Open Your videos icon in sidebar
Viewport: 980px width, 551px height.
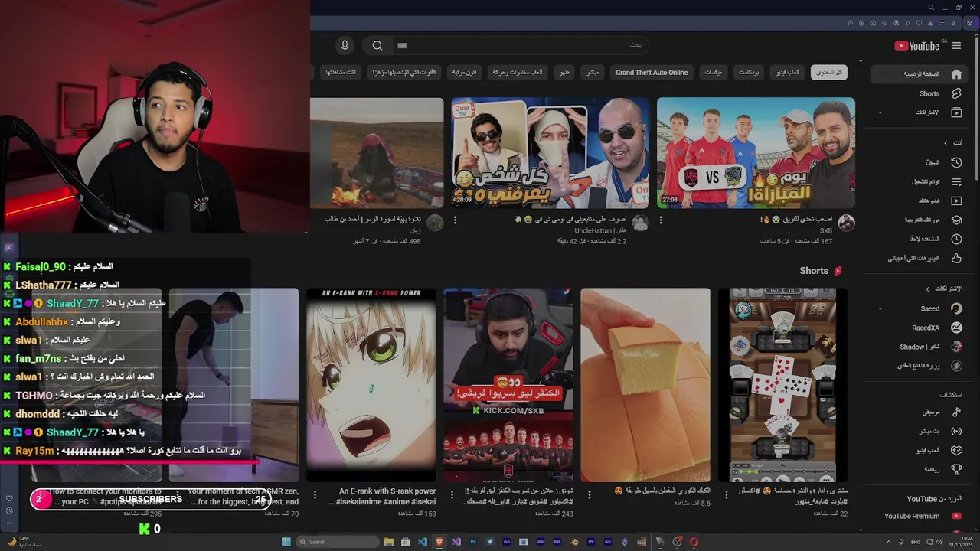pyautogui.click(x=956, y=201)
